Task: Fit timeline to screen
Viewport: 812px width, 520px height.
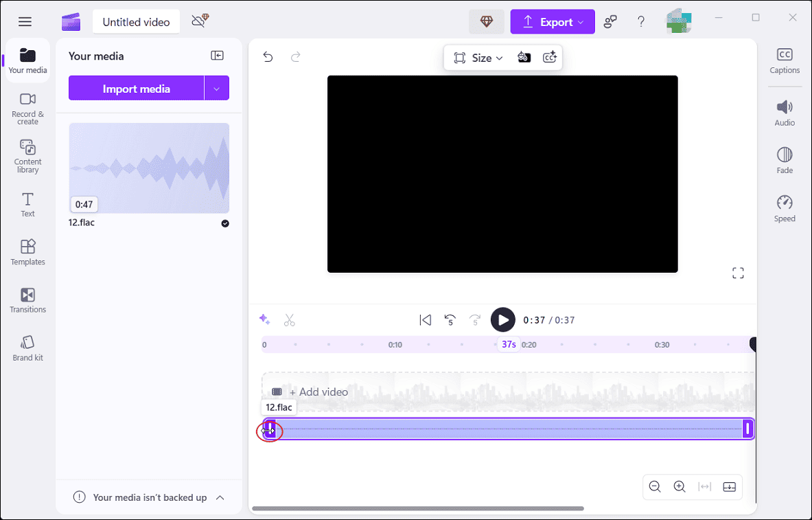Action: (705, 487)
